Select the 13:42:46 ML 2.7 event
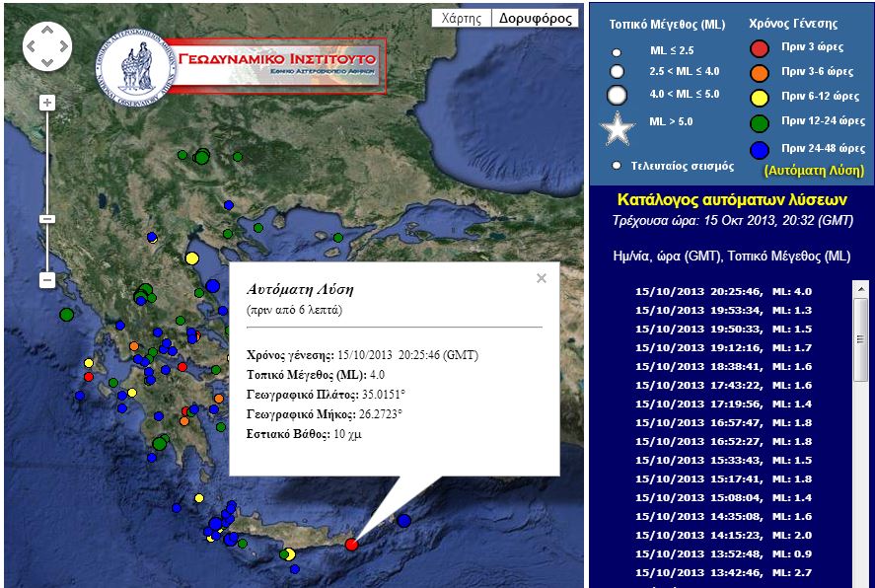 (723, 572)
